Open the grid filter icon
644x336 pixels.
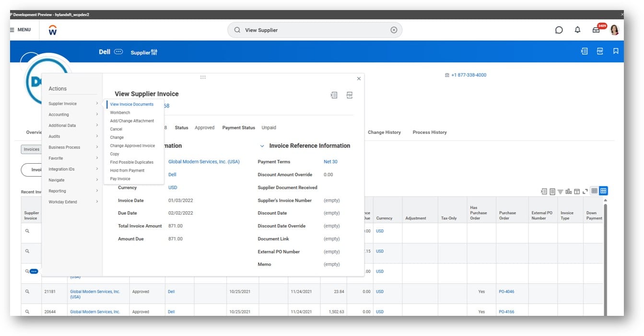pyautogui.click(x=560, y=191)
